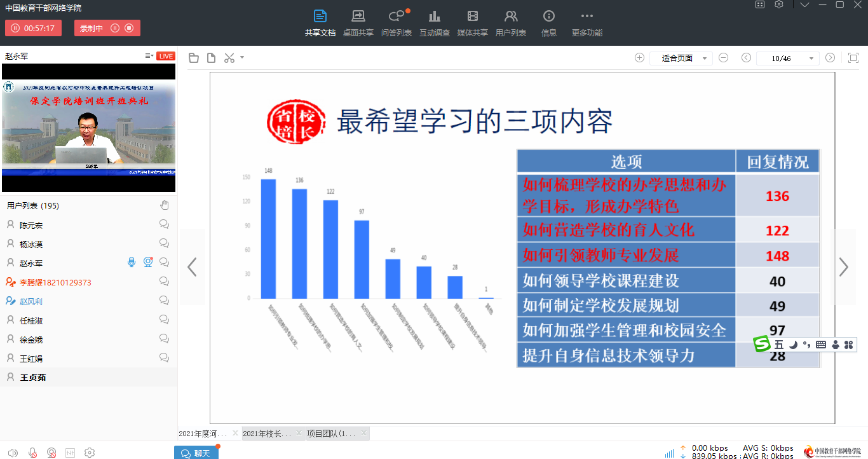Open the 问答列表 Q&A list
868x459 pixels.
click(x=396, y=23)
